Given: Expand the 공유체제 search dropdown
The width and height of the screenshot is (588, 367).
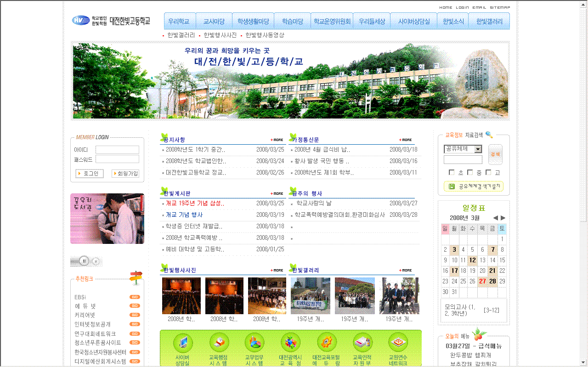Looking at the screenshot, I should pos(478,149).
